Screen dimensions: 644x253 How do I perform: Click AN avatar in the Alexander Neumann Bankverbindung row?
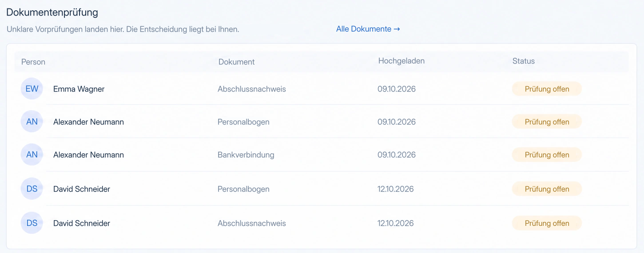click(x=32, y=154)
